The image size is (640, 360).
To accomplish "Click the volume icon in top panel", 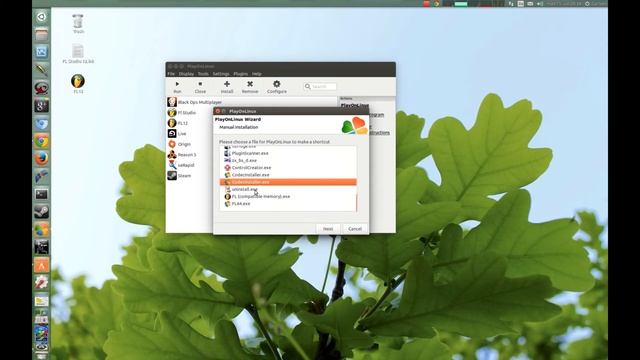I will point(540,4).
